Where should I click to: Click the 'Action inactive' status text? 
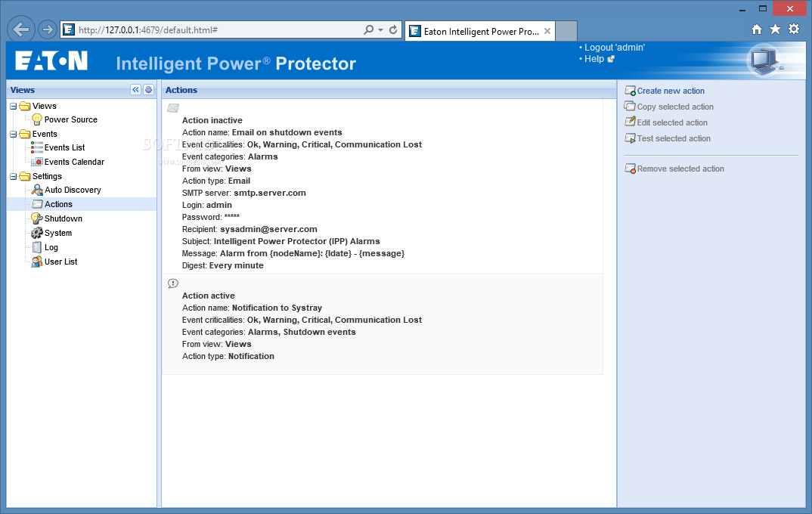[212, 120]
